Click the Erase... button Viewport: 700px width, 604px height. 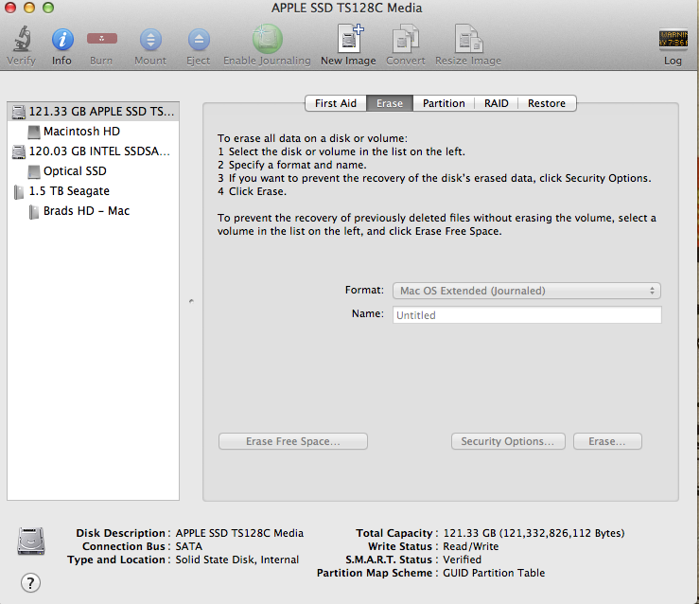[x=607, y=441]
